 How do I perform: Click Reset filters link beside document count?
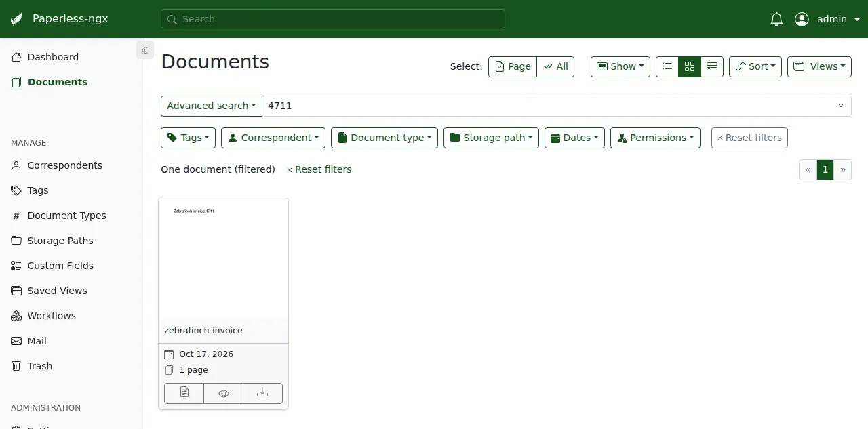click(319, 169)
